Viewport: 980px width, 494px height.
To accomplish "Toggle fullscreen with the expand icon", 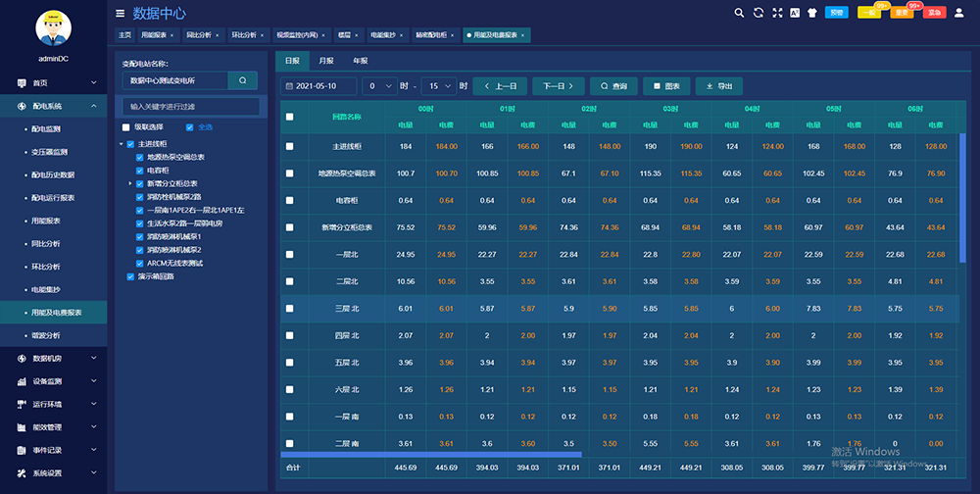I will [777, 13].
